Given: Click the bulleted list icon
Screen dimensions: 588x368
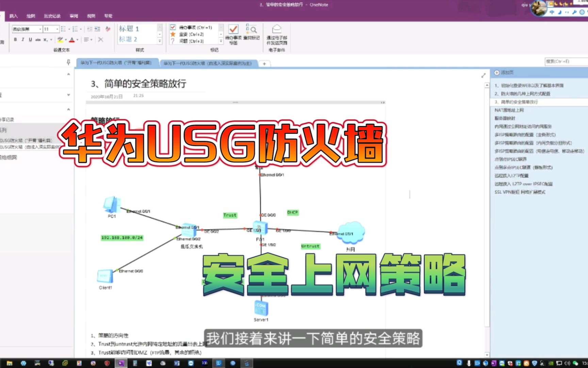Looking at the screenshot, I should pyautogui.click(x=64, y=29).
